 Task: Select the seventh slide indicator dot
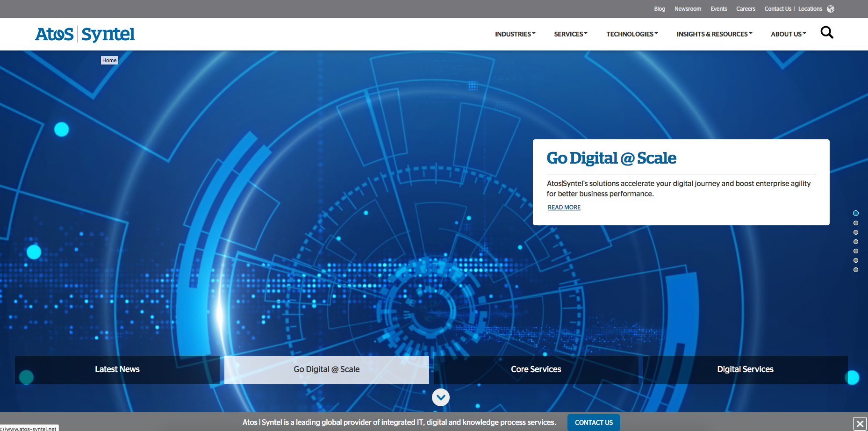[856, 270]
